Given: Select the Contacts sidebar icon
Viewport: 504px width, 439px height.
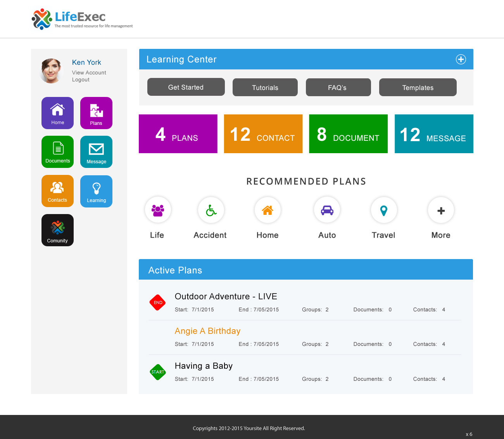Looking at the screenshot, I should (x=57, y=191).
